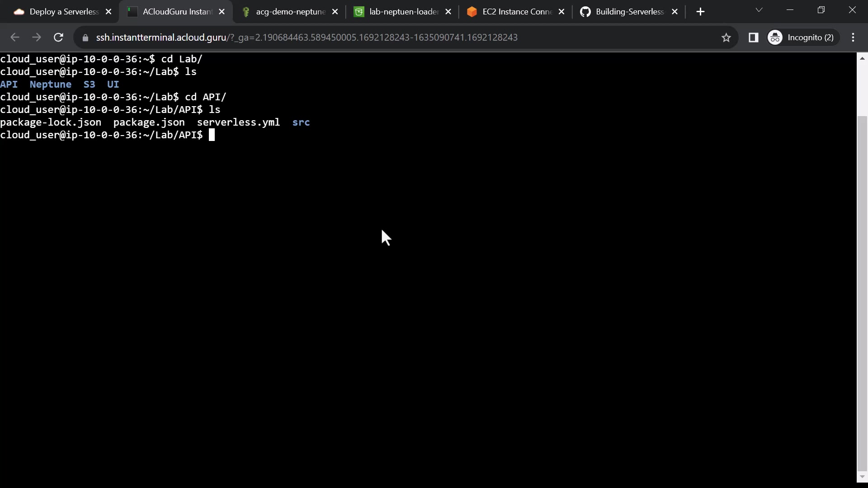The image size is (868, 488).
Task: Click the terminal scrollbar down arrow
Action: click(x=862, y=477)
